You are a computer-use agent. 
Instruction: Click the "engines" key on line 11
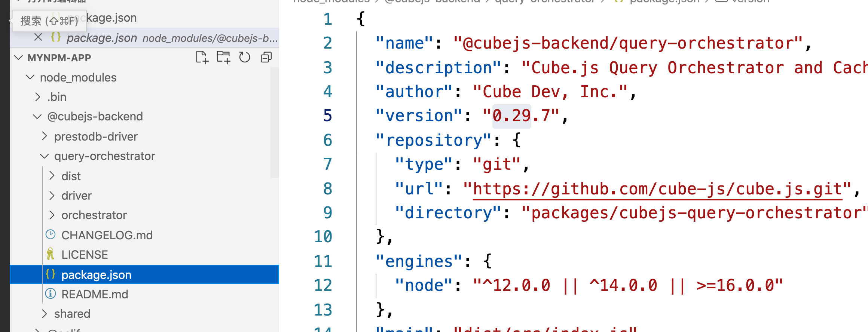pyautogui.click(x=419, y=262)
